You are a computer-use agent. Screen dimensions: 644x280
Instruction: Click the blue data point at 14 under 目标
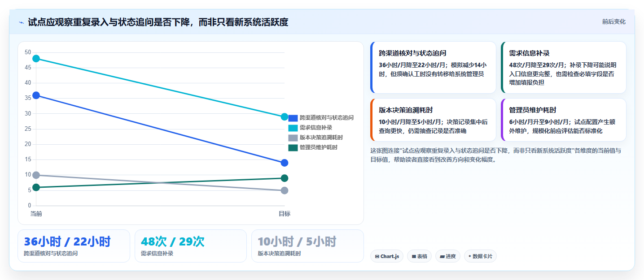pyautogui.click(x=285, y=163)
